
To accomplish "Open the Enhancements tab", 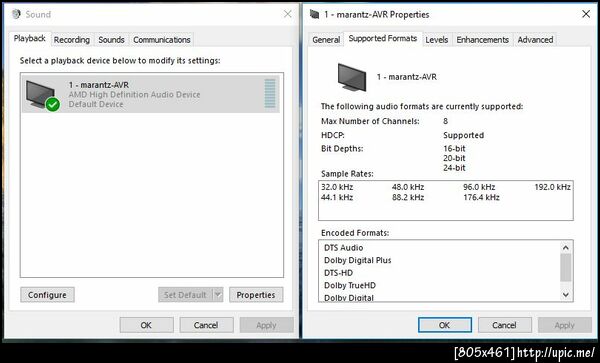I will pyautogui.click(x=483, y=40).
